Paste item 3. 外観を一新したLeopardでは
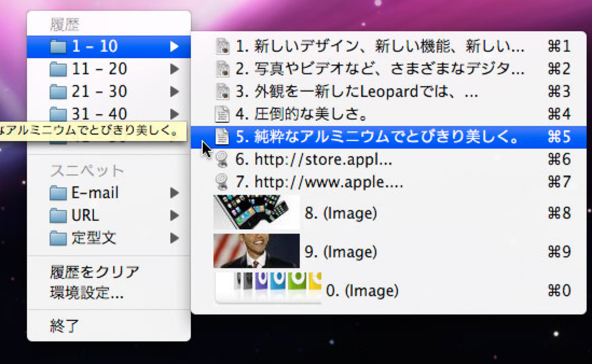Screen dimensions: 592x364 [x=389, y=92]
